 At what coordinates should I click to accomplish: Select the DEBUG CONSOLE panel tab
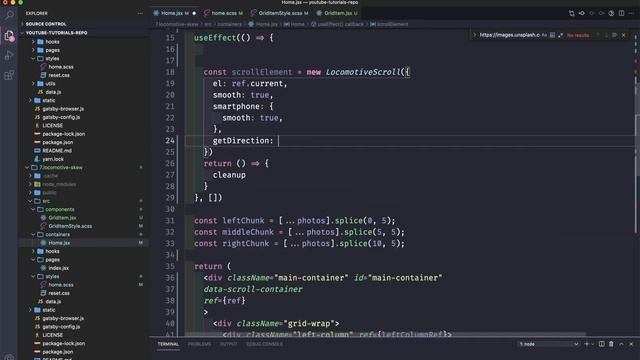264,344
